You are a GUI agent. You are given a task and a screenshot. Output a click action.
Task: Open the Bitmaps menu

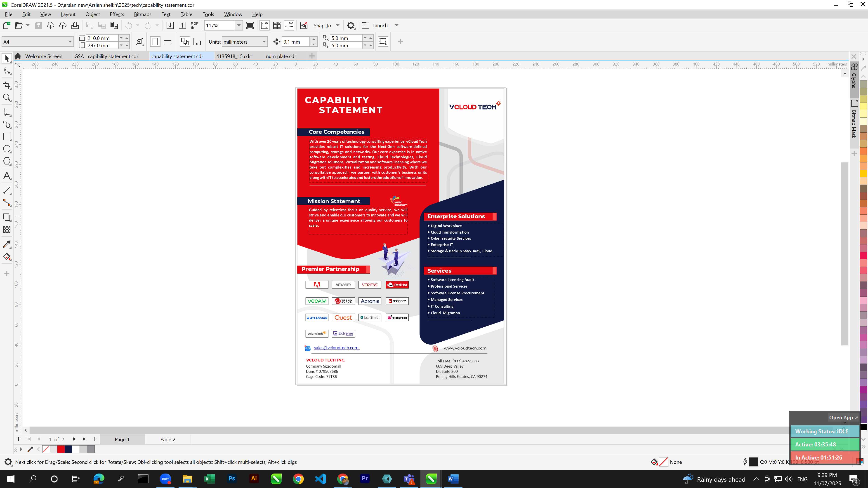coord(143,14)
